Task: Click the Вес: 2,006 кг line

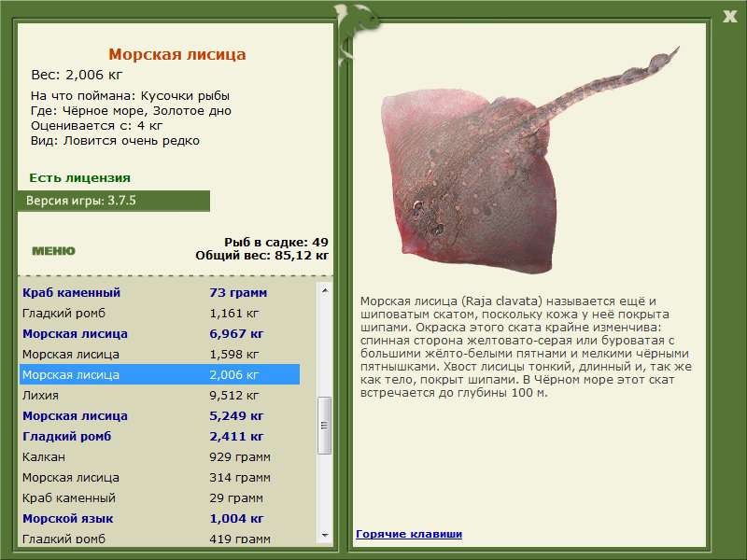Action: coord(77,75)
